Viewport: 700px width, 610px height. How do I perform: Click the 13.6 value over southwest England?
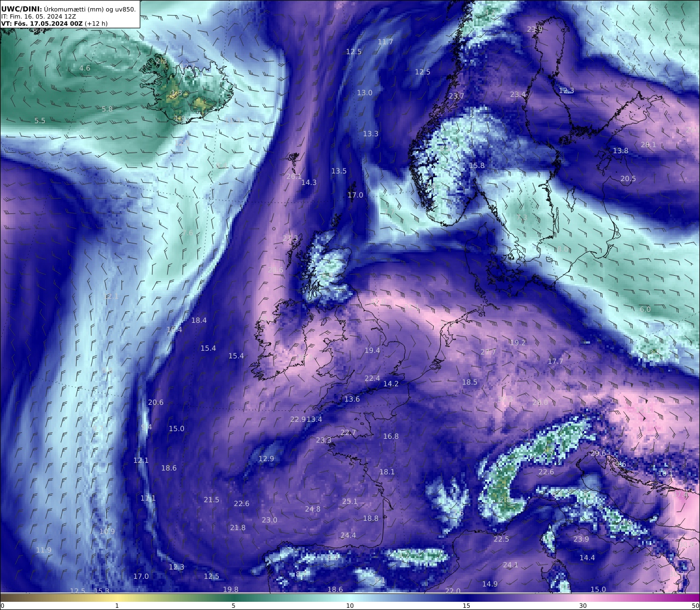352,399
